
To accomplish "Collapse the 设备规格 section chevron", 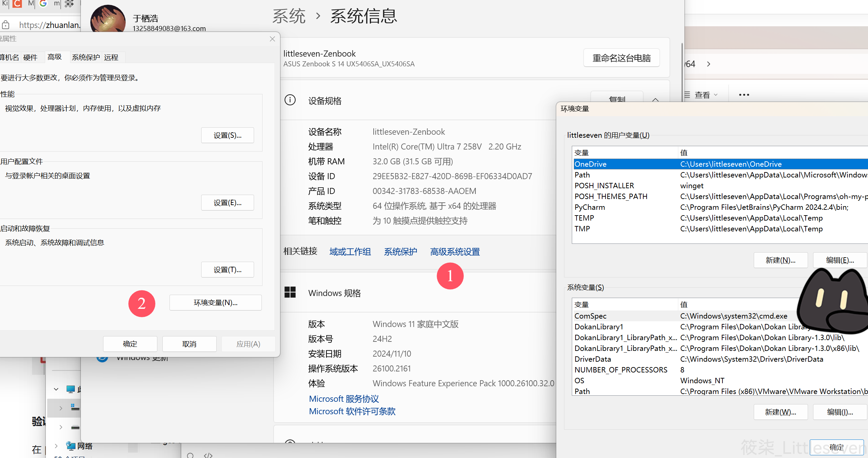I will point(655,100).
